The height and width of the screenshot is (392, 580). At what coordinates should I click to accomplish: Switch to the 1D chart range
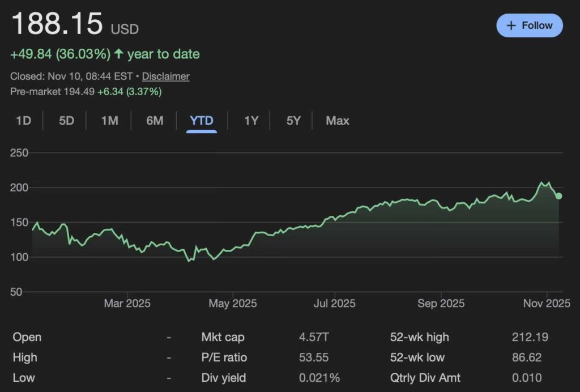click(23, 121)
